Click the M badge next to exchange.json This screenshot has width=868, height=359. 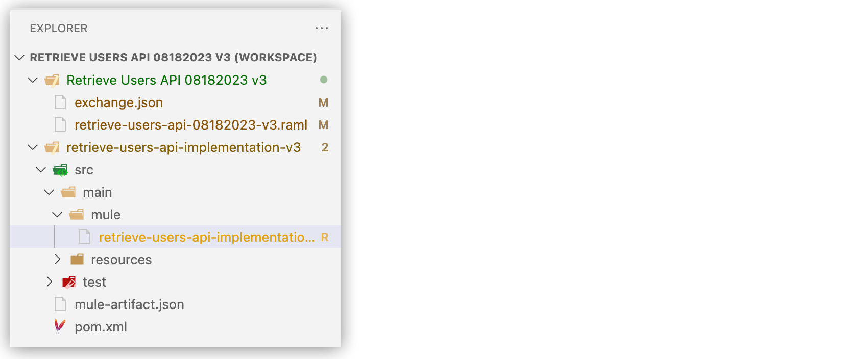tap(323, 102)
